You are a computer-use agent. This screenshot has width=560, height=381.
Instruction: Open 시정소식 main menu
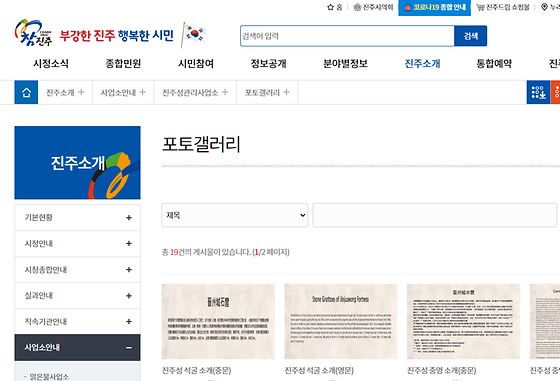tap(51, 64)
